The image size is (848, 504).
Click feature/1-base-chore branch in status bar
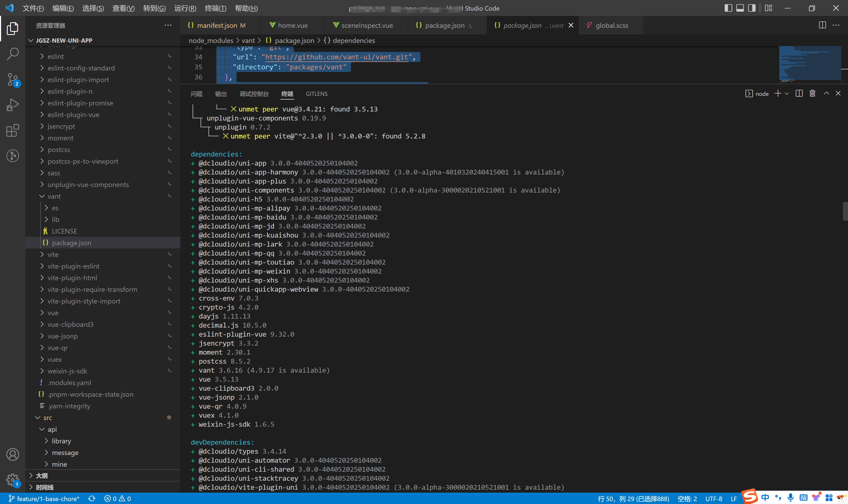click(x=44, y=498)
